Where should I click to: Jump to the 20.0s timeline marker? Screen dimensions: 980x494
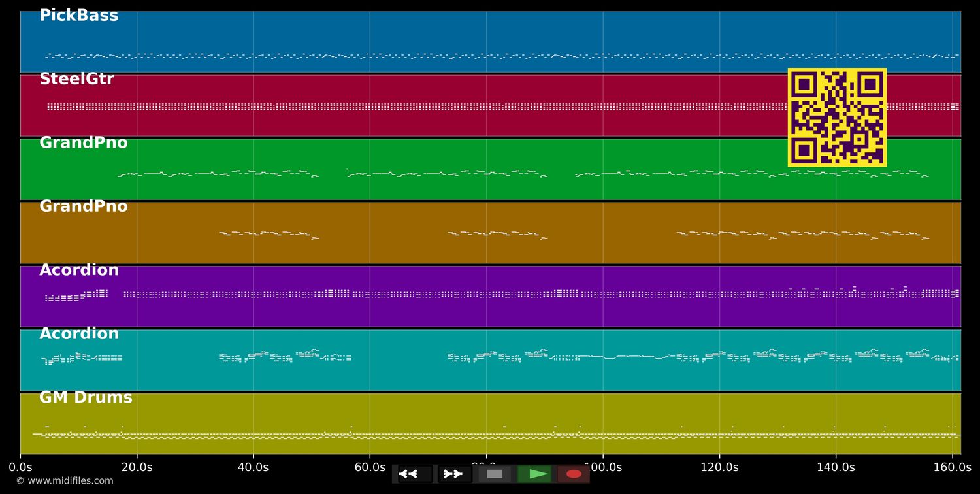pos(137,467)
